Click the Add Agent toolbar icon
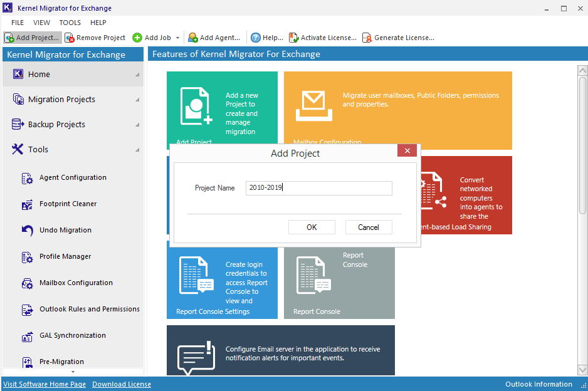The image size is (588, 391). [x=193, y=38]
